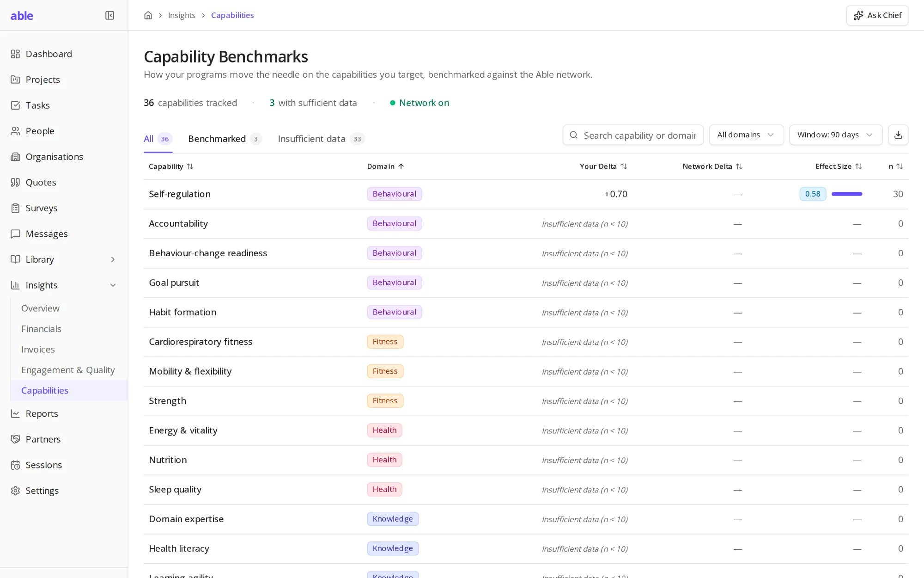Click the Ask Chief button
924x578 pixels.
point(877,15)
